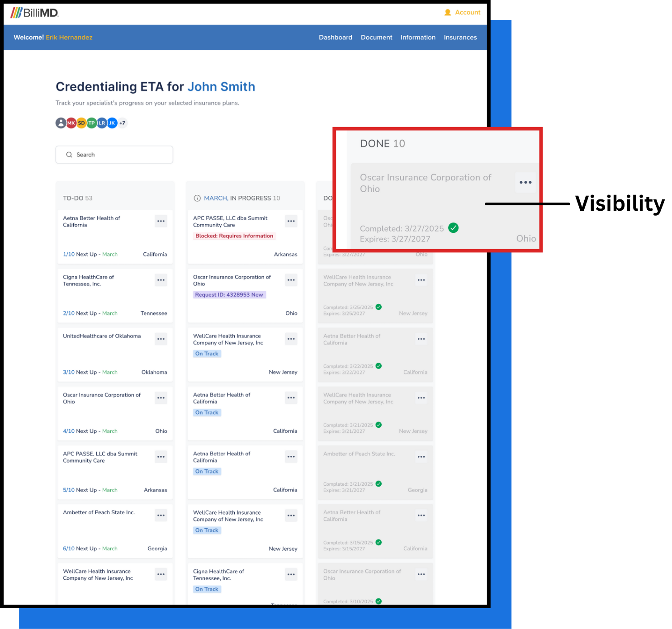Viewport: 672px width, 629px height.
Task: Open three-dot menu on WellCare card completed 3/21/2025
Action: point(421,398)
